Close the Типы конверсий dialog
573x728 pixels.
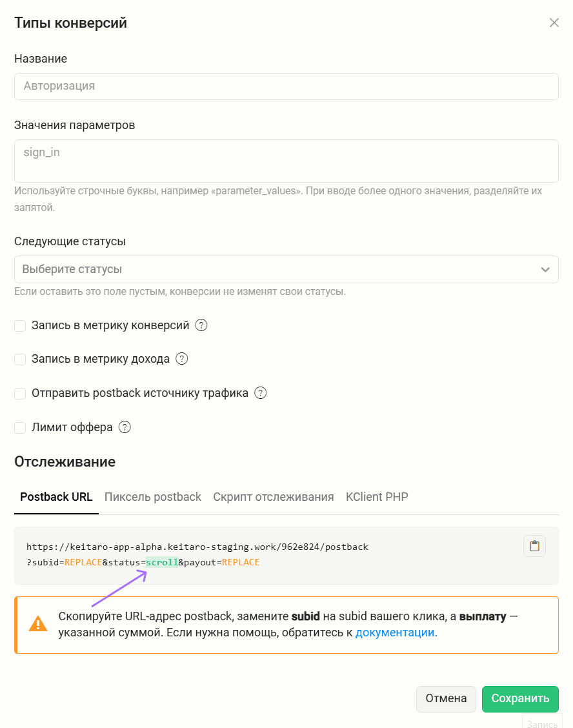554,23
